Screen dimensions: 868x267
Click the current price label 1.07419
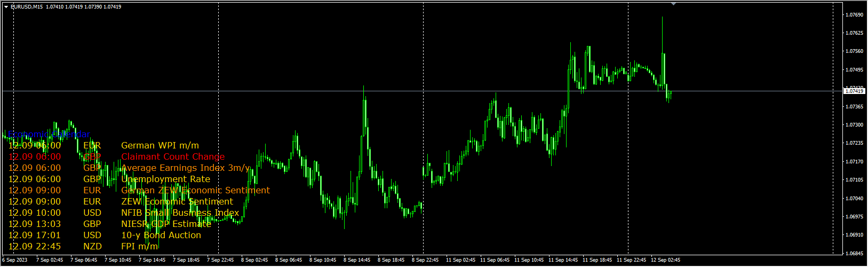tap(854, 91)
